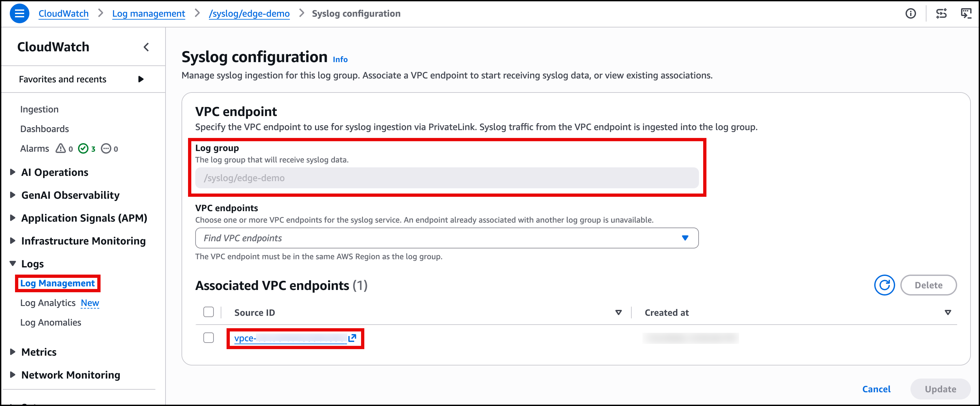Click the Cancel button

click(876, 389)
